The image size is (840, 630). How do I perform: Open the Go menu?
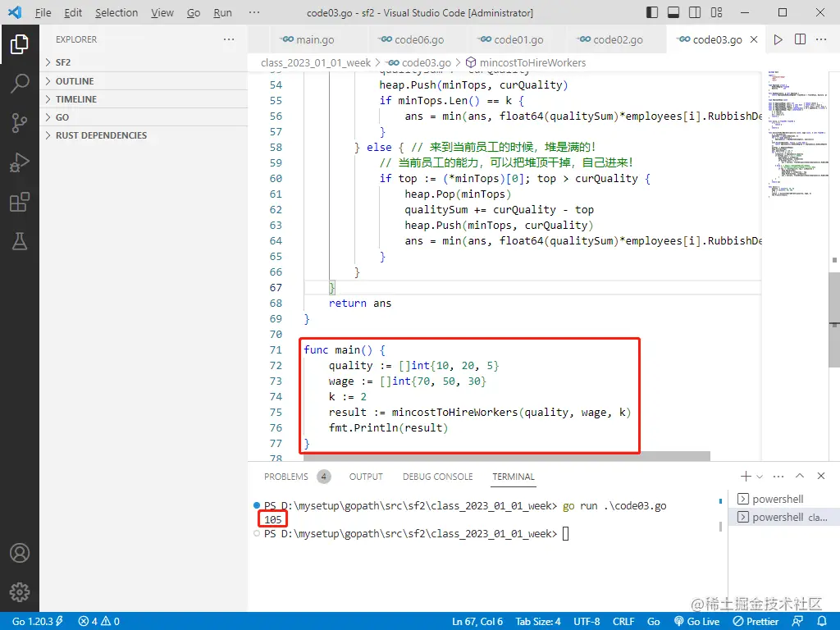pos(194,12)
